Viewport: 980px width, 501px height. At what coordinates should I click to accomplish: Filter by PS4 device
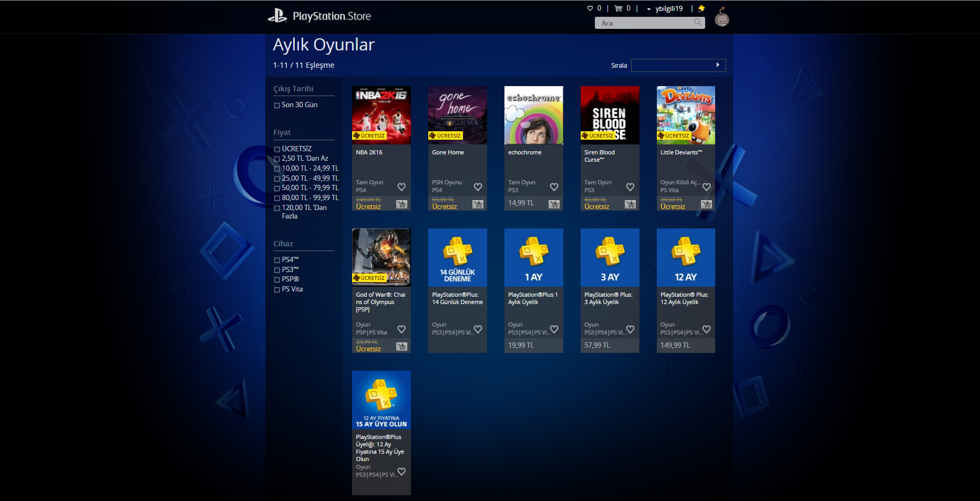[x=277, y=260]
